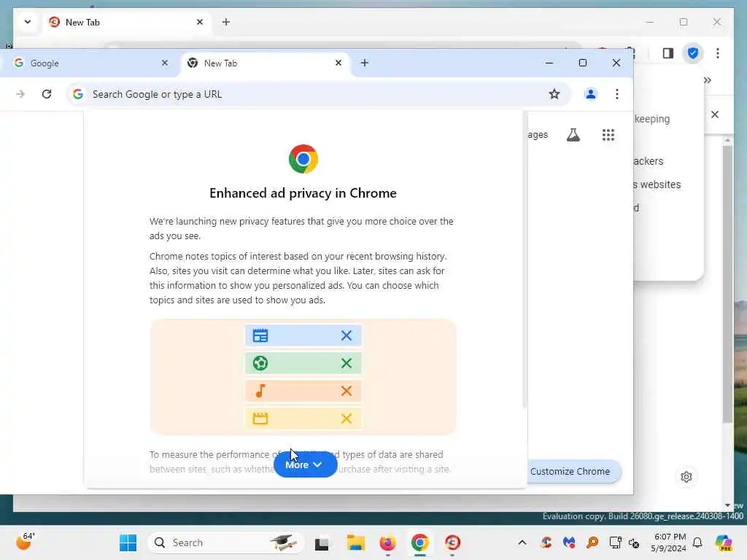Click the Copilot preview icon in taskbar
Screen dimensions: 747x560
point(724,542)
